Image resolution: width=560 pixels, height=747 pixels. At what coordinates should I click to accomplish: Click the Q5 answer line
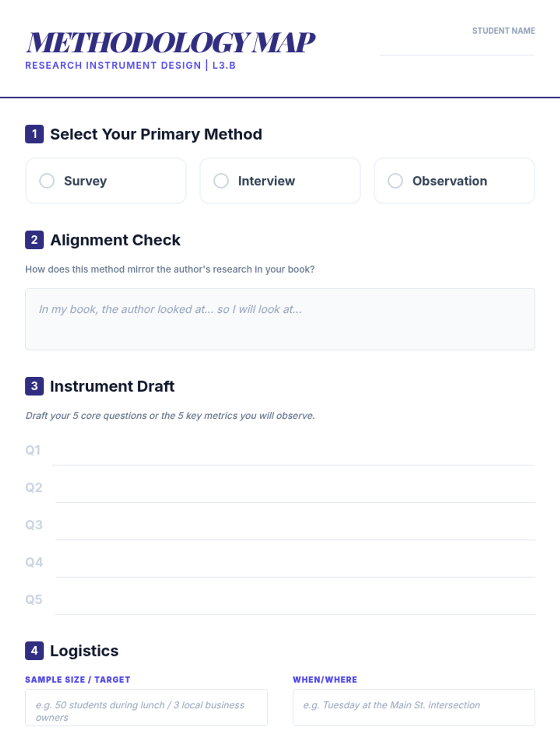click(x=295, y=604)
